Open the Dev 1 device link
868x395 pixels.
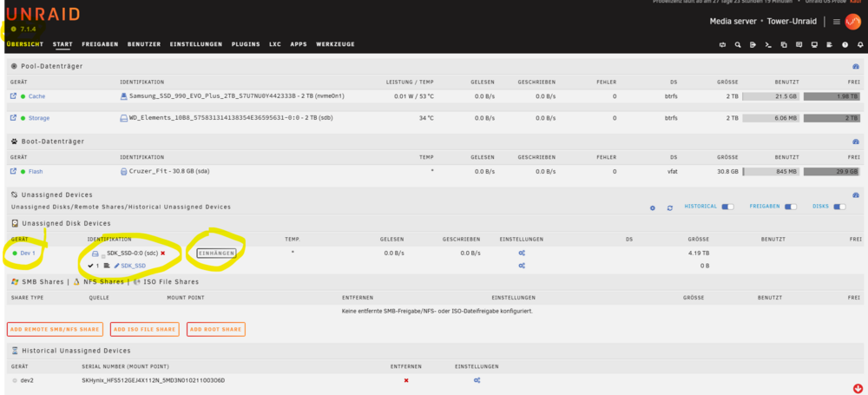click(x=28, y=253)
